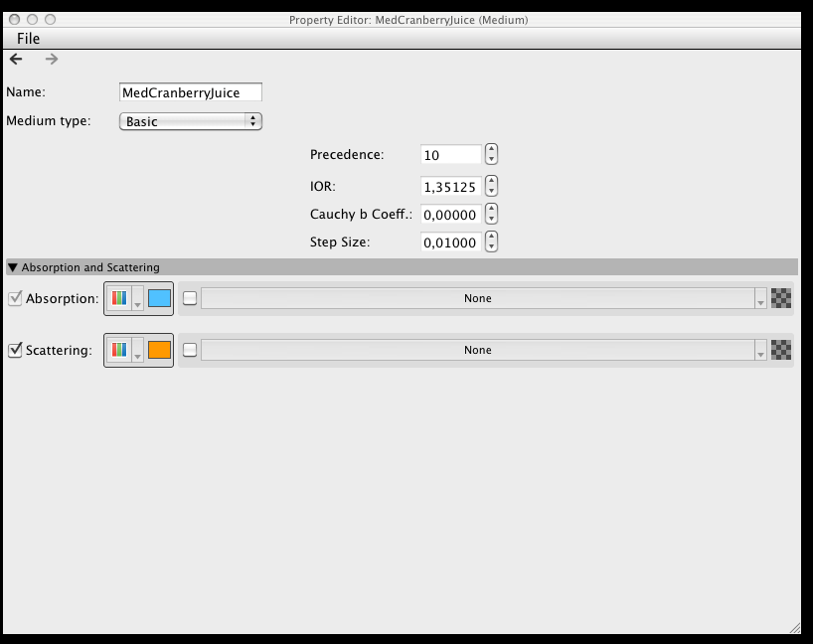Open the Absorption texture None dropdown
The width and height of the screenshot is (813, 644).
pyautogui.click(x=483, y=298)
